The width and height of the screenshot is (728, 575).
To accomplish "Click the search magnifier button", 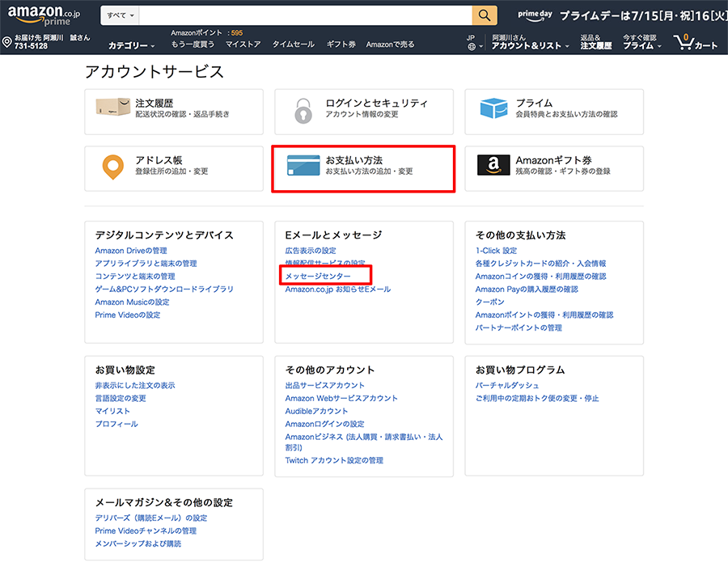I will [x=485, y=15].
